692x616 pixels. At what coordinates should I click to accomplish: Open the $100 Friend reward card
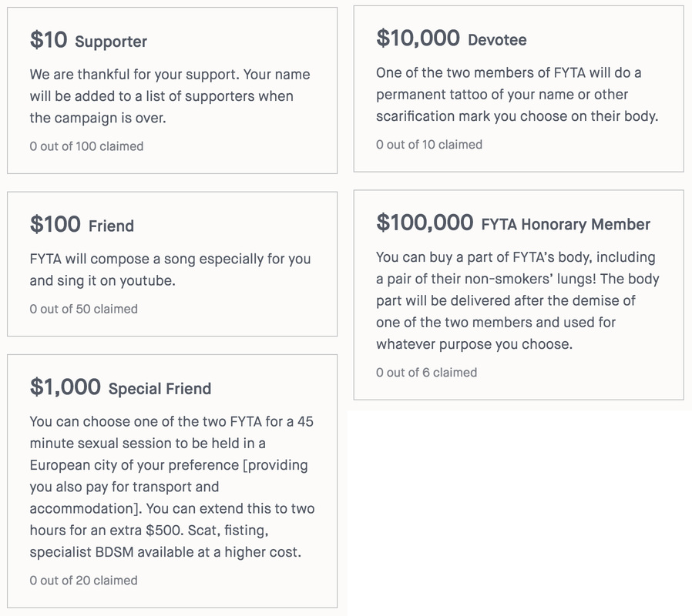(x=172, y=263)
